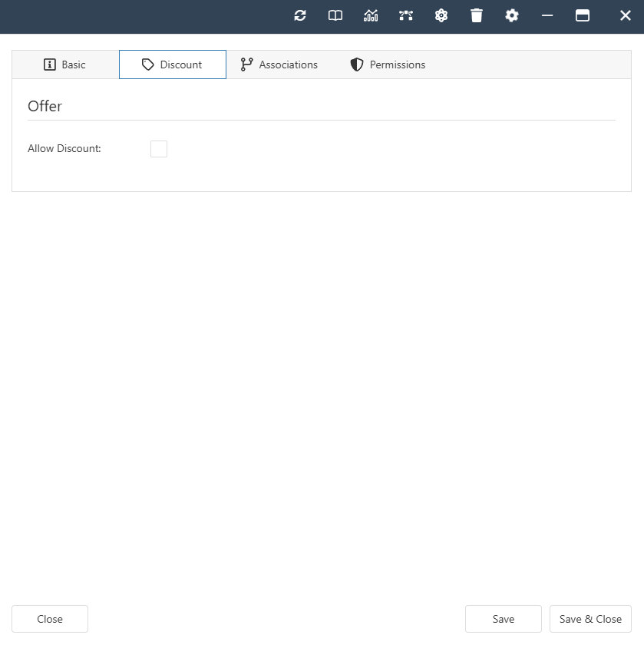Screen dimensions: 644x645
Task: Click the Offer section heading
Action: [45, 107]
